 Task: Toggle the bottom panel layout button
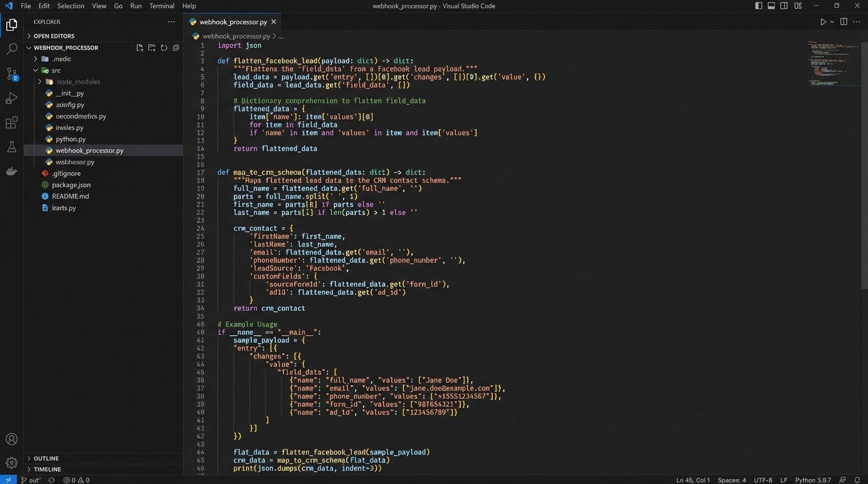click(771, 6)
